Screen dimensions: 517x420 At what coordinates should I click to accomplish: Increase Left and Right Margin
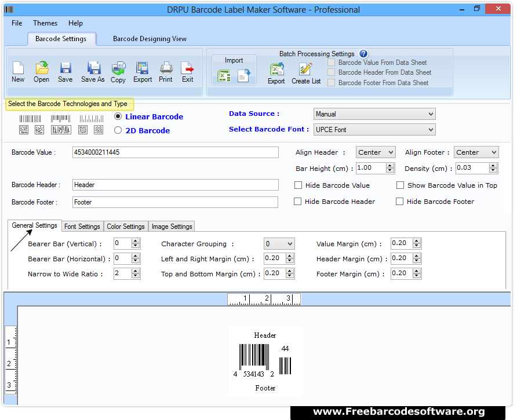click(289, 256)
